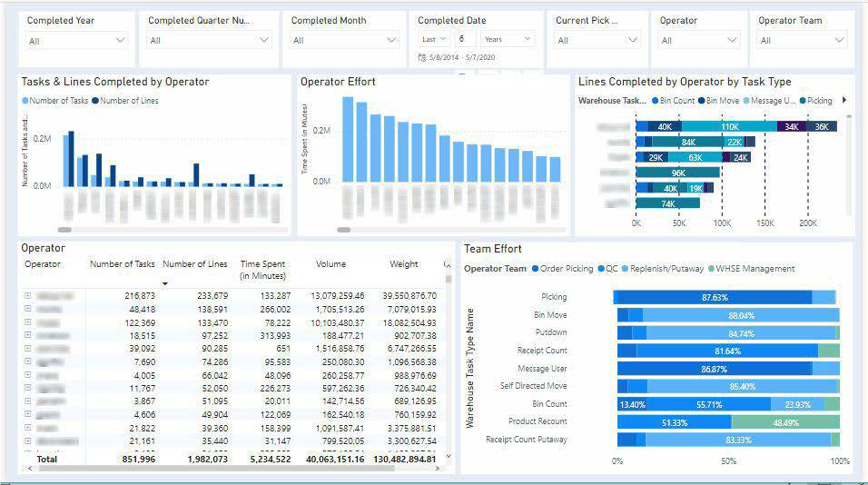Open the Completed Quarter Number dropdown
Image resolution: width=868 pixels, height=485 pixels.
(209, 40)
